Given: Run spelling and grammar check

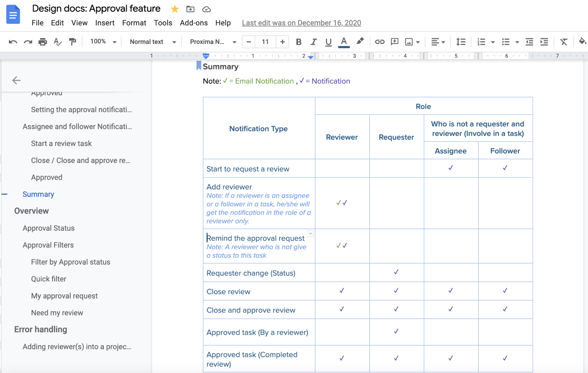Looking at the screenshot, I should [58, 42].
